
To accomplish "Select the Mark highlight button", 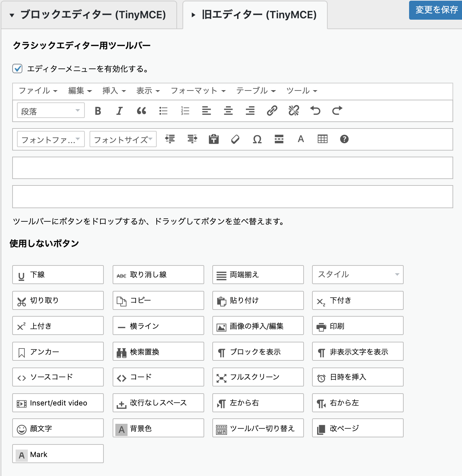I will (58, 454).
